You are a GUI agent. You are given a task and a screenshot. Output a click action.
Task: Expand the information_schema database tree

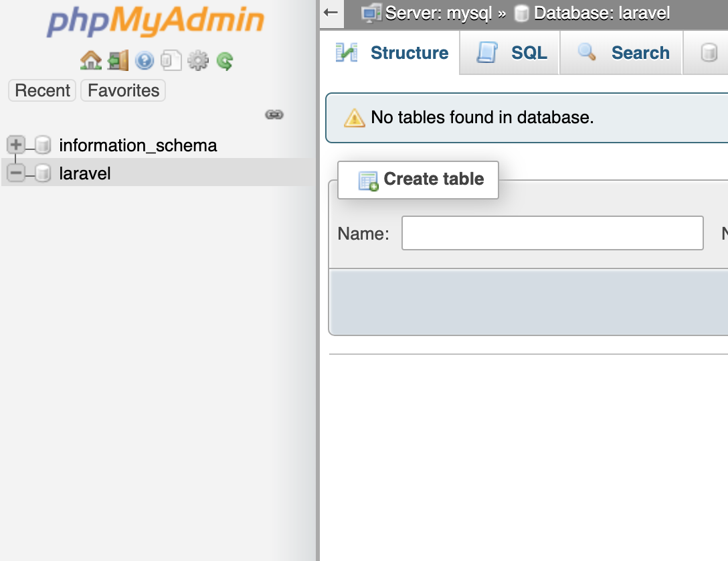[x=15, y=145]
